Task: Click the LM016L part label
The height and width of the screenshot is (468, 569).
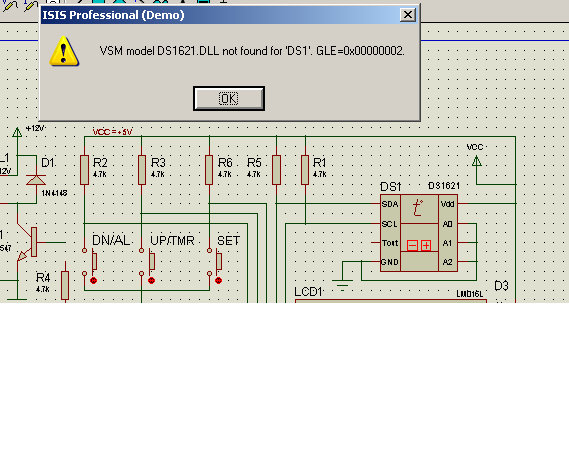Action: pos(470,293)
